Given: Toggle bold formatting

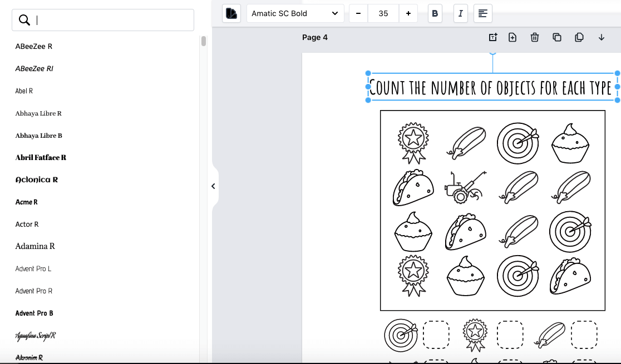Looking at the screenshot, I should 435,13.
